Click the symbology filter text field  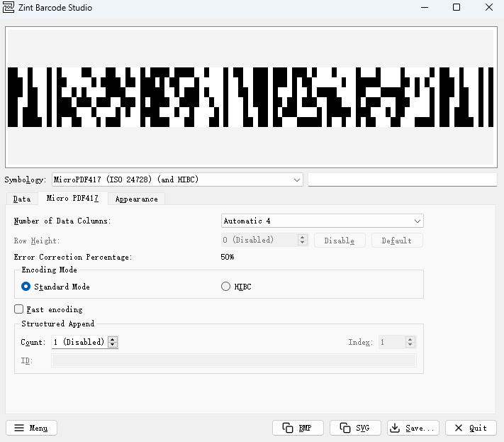(x=403, y=180)
